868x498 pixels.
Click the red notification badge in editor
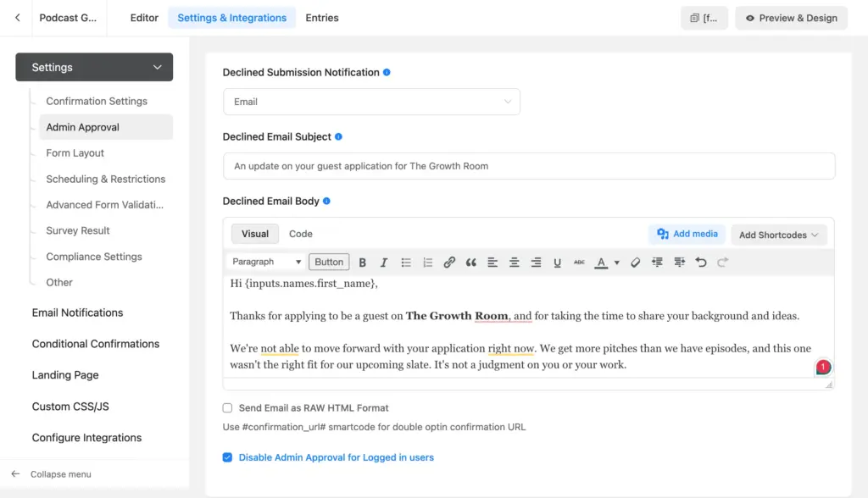(823, 367)
